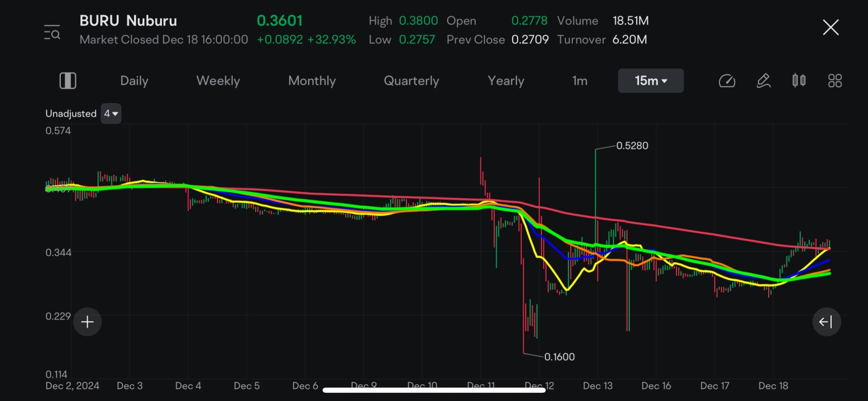The width and height of the screenshot is (868, 401).
Task: Tap the 0.114 price axis label
Action: point(56,374)
